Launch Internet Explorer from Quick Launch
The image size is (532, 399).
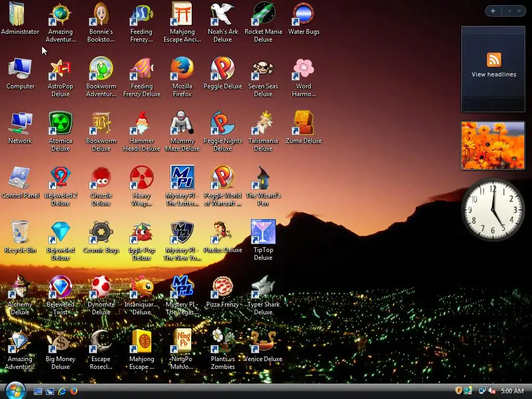click(62, 391)
